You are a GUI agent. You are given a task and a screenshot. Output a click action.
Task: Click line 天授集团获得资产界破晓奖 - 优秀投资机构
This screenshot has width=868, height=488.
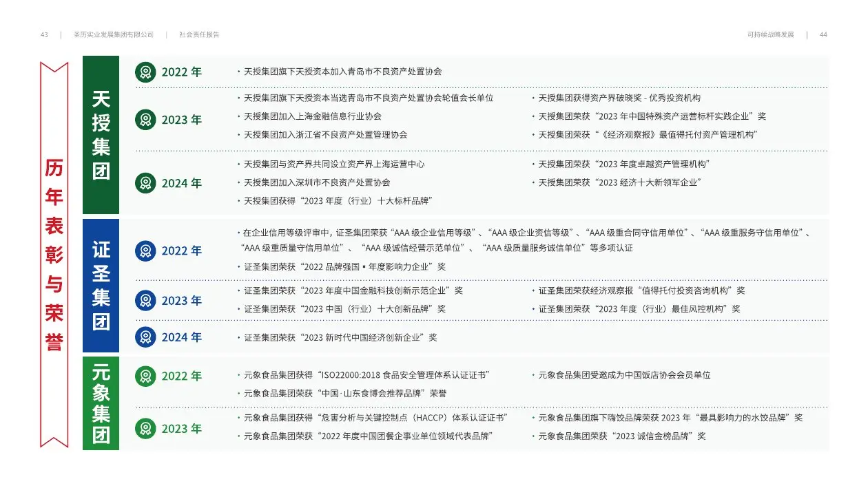pyautogui.click(x=616, y=98)
